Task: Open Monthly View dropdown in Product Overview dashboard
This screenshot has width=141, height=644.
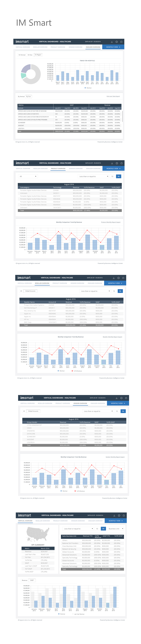Action: point(113,169)
